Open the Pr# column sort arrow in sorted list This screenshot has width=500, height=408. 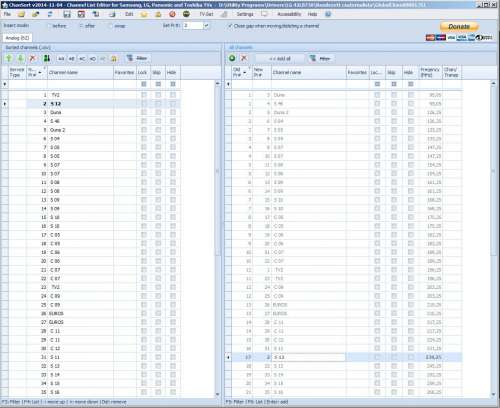coord(40,72)
